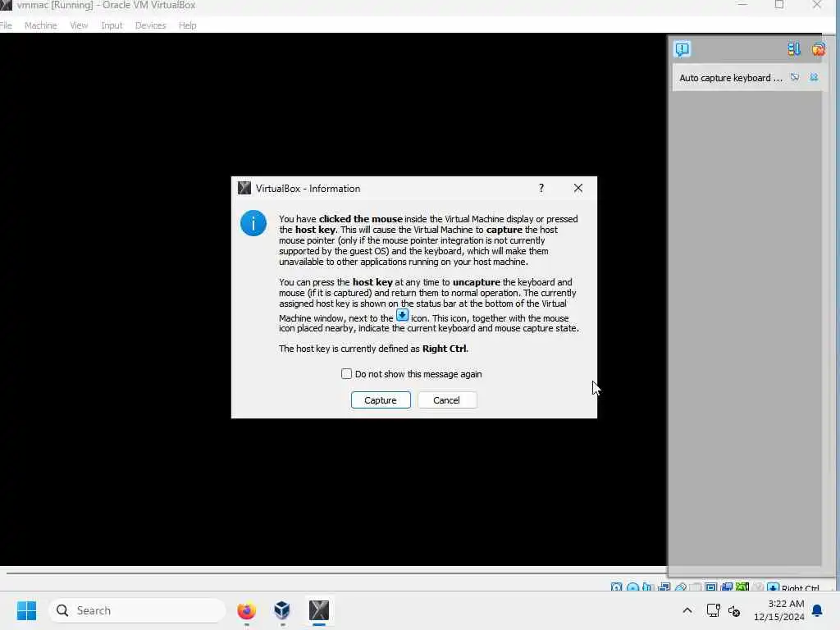Open Windows notifications bell icon

pos(818,610)
